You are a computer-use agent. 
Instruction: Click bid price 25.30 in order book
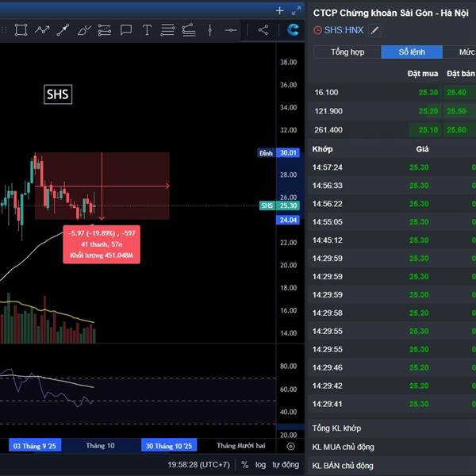(x=428, y=92)
